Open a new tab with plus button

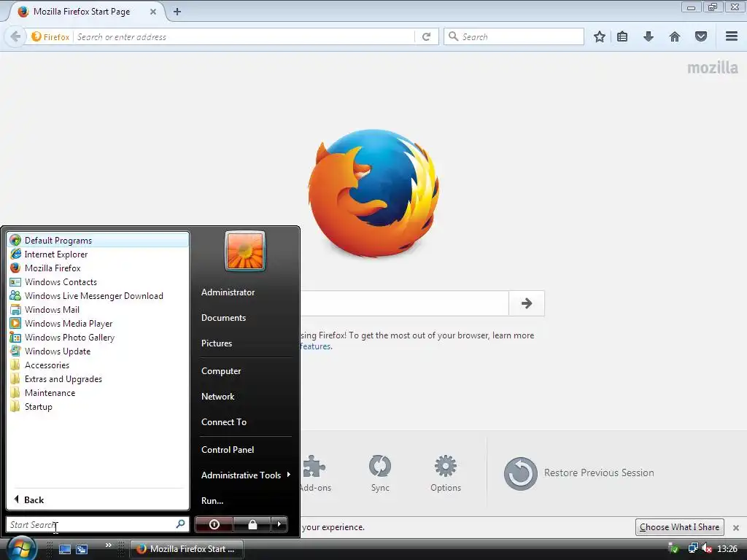(177, 12)
